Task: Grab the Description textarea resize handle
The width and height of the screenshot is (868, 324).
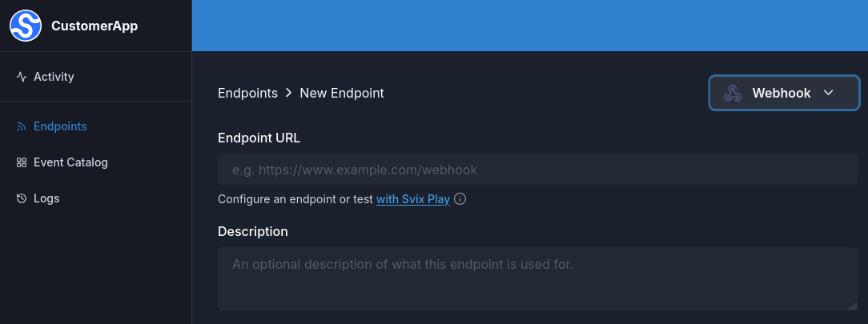Action: click(854, 306)
